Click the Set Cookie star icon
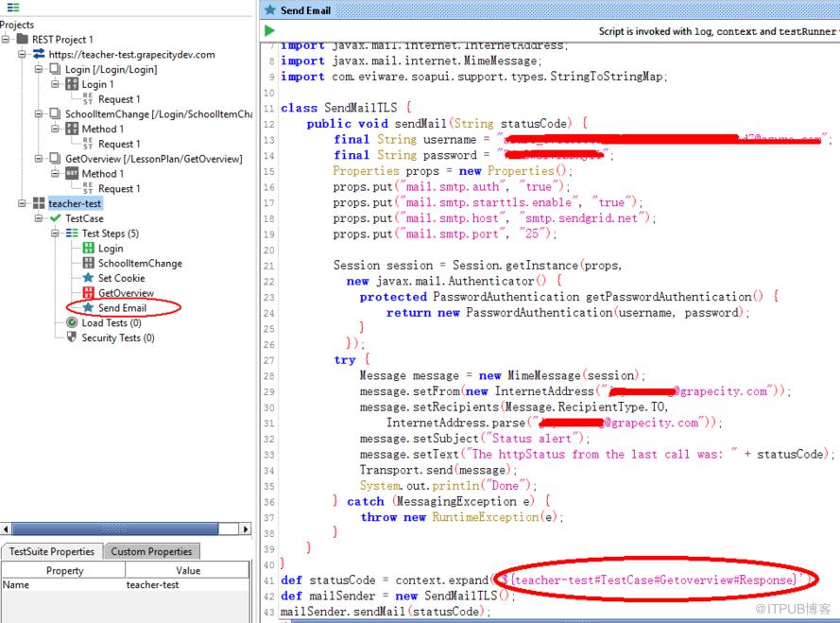 point(89,278)
